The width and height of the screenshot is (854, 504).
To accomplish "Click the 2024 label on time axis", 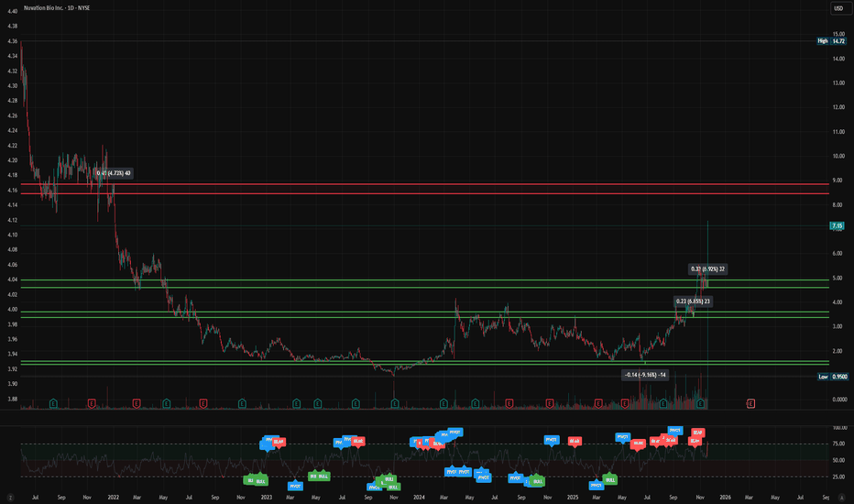I will pos(419,497).
